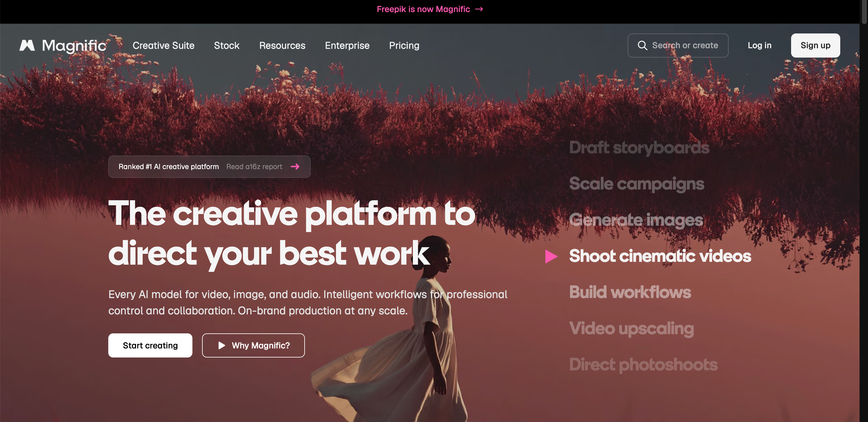Open the Stock menu

click(x=227, y=46)
